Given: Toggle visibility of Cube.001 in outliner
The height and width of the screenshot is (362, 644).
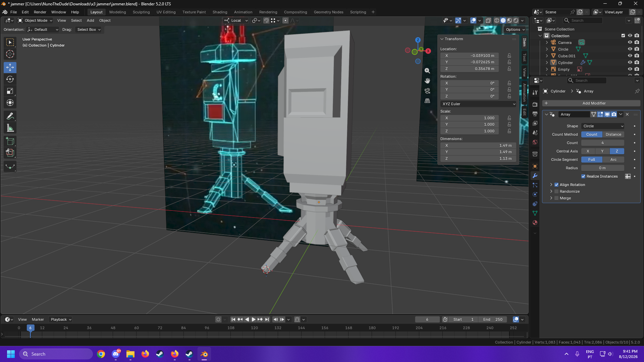Looking at the screenshot, I should point(630,56).
